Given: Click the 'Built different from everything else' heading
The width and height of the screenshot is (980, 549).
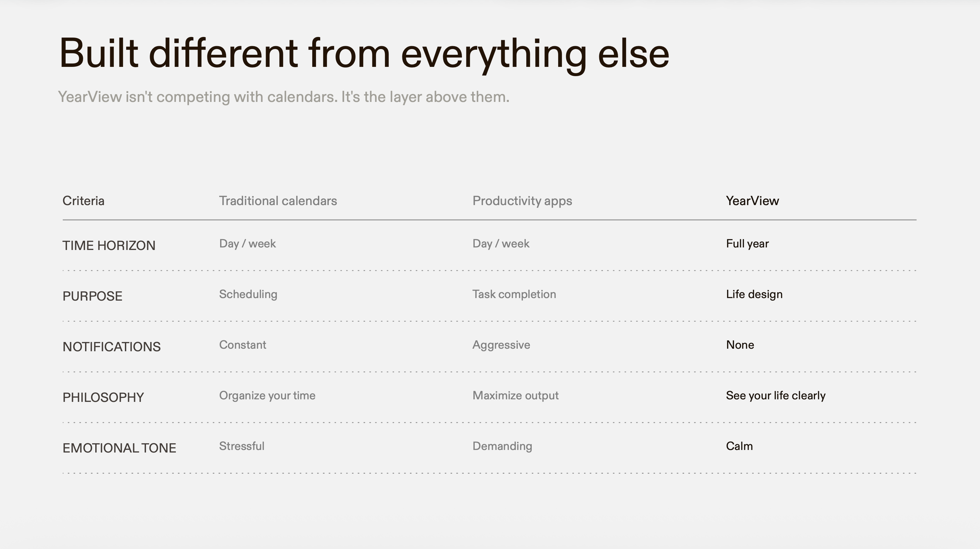Looking at the screenshot, I should click(x=364, y=53).
